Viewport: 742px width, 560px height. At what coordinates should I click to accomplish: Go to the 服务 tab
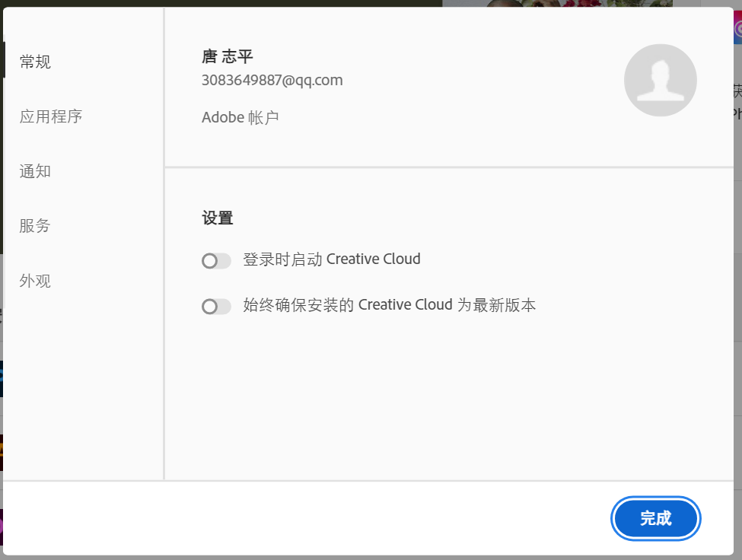[x=35, y=226]
